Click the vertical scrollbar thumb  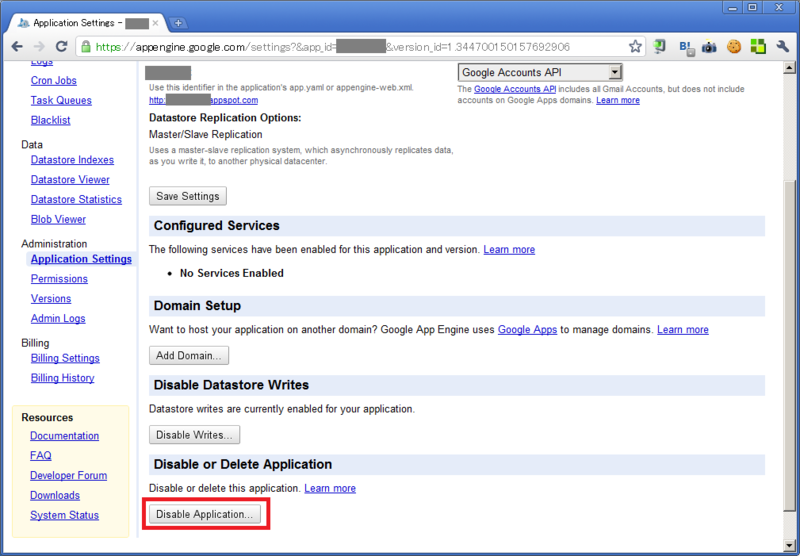(x=789, y=347)
